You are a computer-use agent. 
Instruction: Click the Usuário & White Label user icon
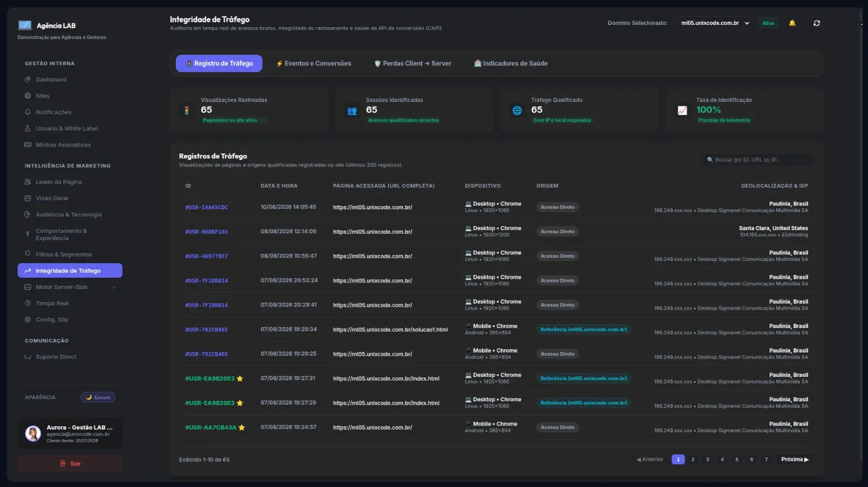(x=28, y=129)
